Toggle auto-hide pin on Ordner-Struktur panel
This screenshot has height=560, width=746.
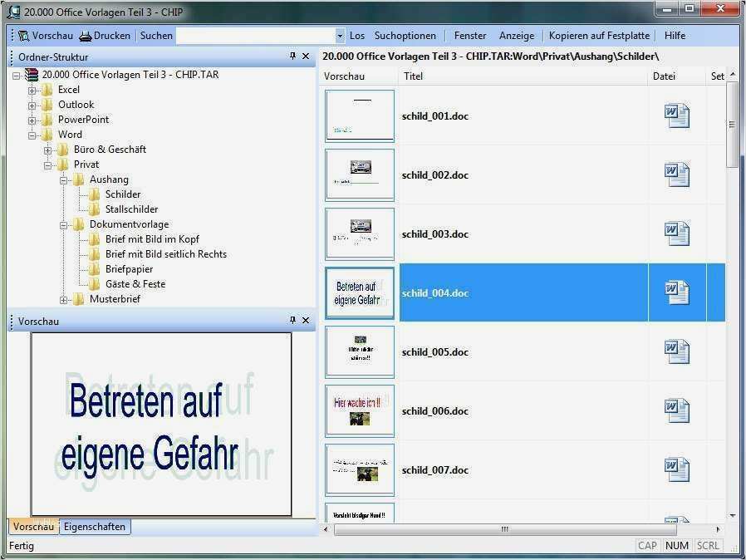click(292, 55)
